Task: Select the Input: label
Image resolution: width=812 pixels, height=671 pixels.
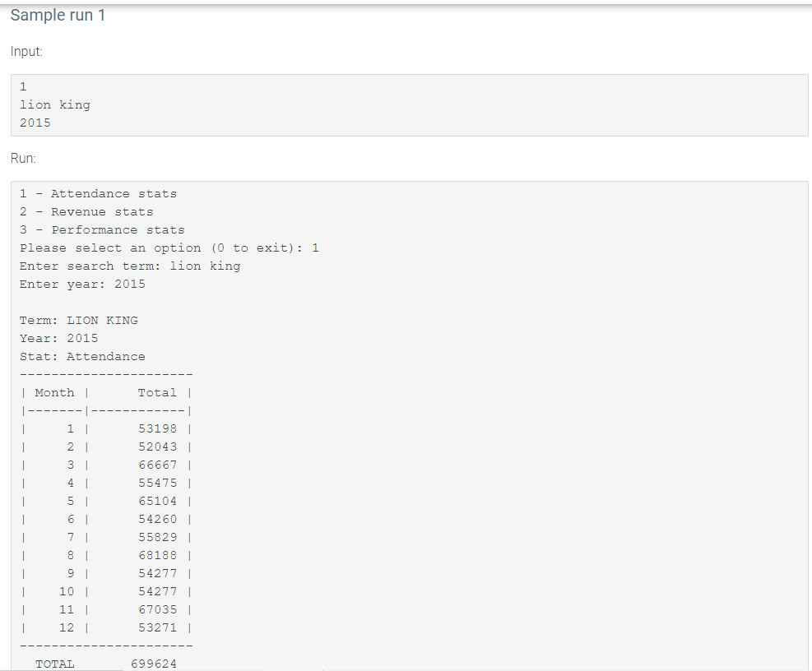Action: tap(26, 51)
